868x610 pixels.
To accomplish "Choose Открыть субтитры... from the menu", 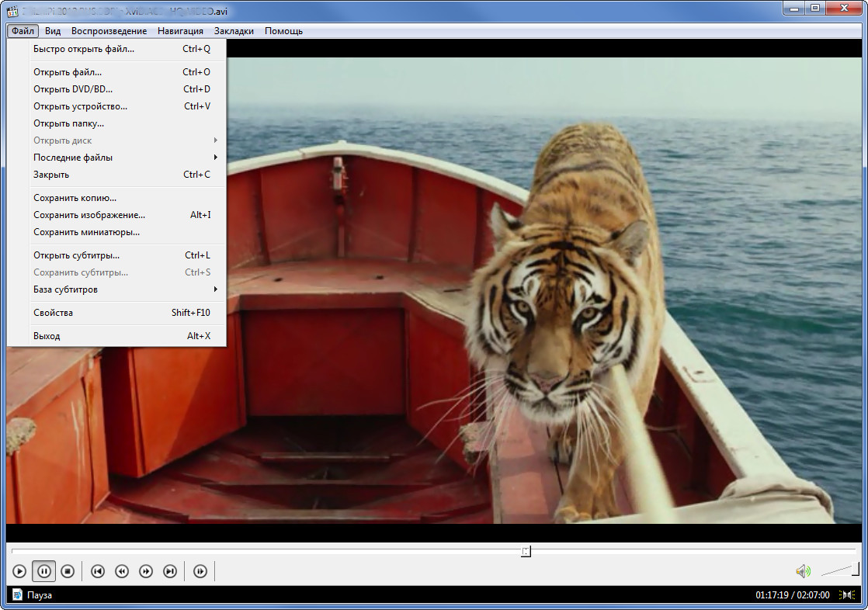I will (x=116, y=255).
